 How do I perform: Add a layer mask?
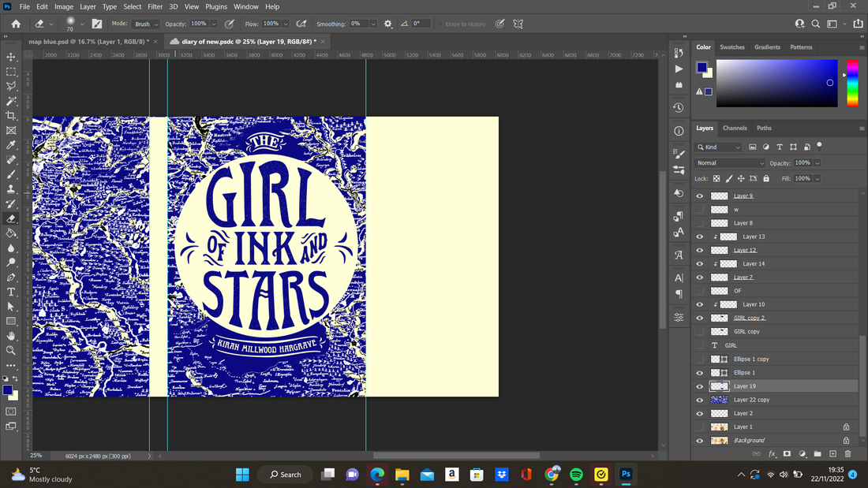[x=787, y=453]
